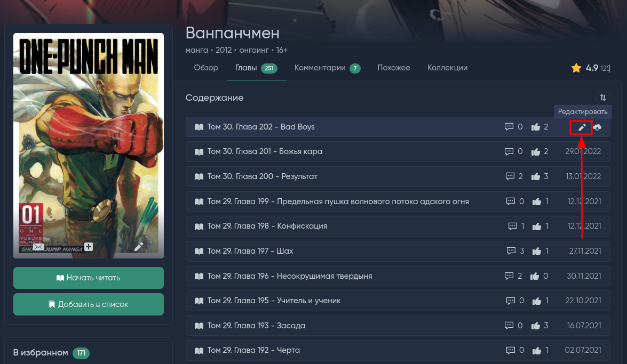Click date 27.11.2021 of chapter 197

[x=585, y=251]
